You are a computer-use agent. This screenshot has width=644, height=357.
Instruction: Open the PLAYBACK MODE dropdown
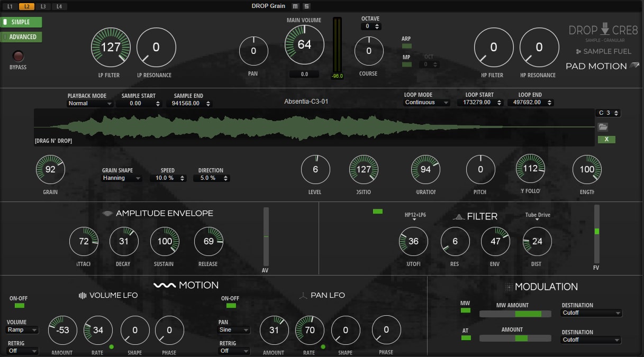(89, 103)
